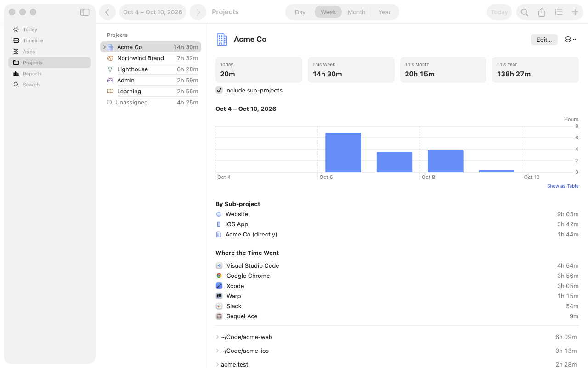This screenshot has width=588, height=368.
Task: Expand the Acme Co project disclosure arrow
Action: tap(104, 47)
